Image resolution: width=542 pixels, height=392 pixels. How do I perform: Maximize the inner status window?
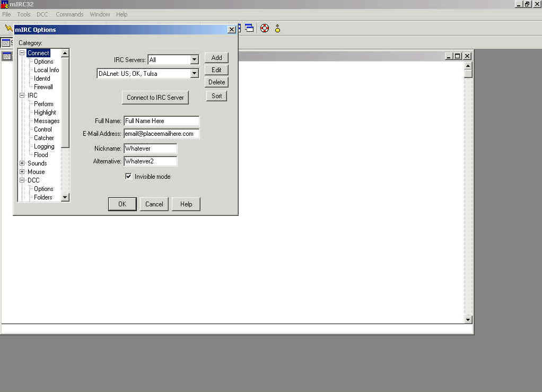click(458, 56)
